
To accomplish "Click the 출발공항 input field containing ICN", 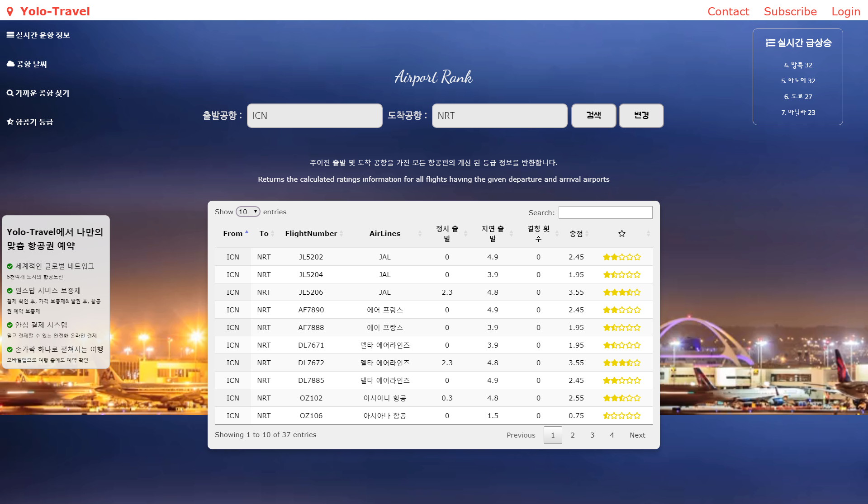I will [315, 116].
